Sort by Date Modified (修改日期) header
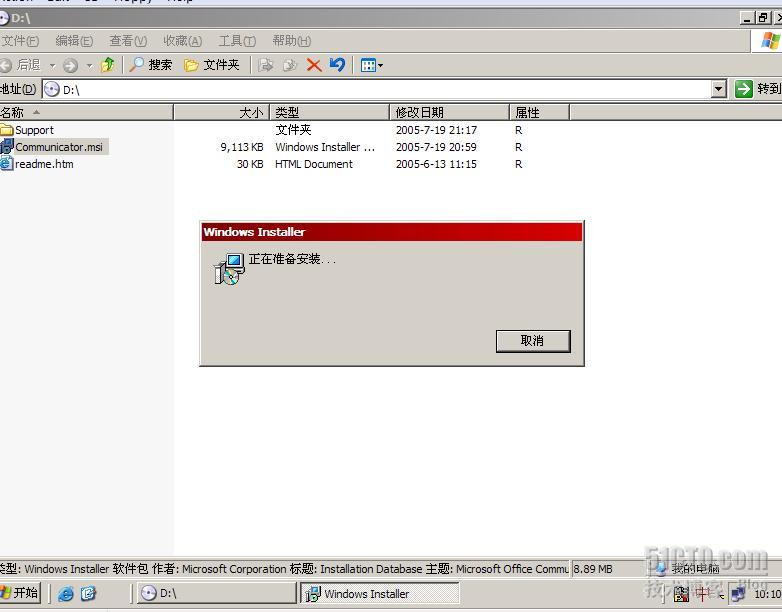Image resolution: width=782 pixels, height=612 pixels. point(449,112)
